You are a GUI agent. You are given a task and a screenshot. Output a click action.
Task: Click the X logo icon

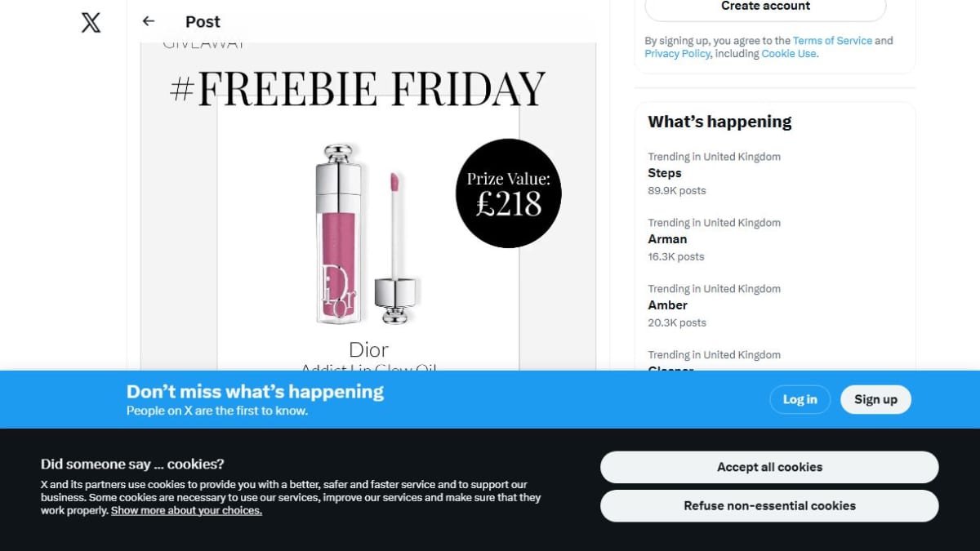point(91,22)
